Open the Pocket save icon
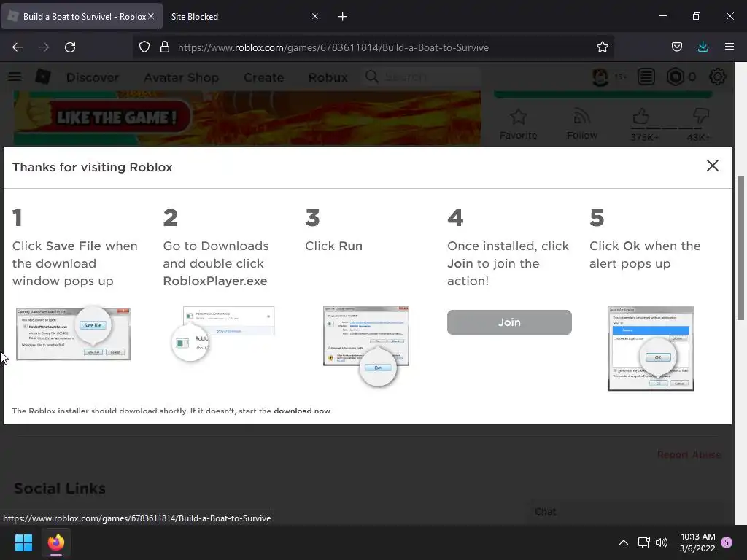This screenshot has height=560, width=747. (676, 47)
